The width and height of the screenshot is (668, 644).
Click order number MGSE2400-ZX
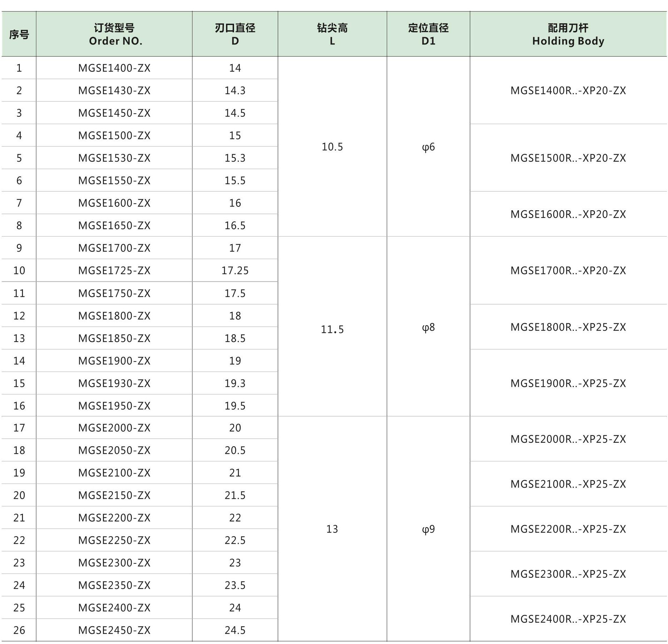(x=114, y=608)
